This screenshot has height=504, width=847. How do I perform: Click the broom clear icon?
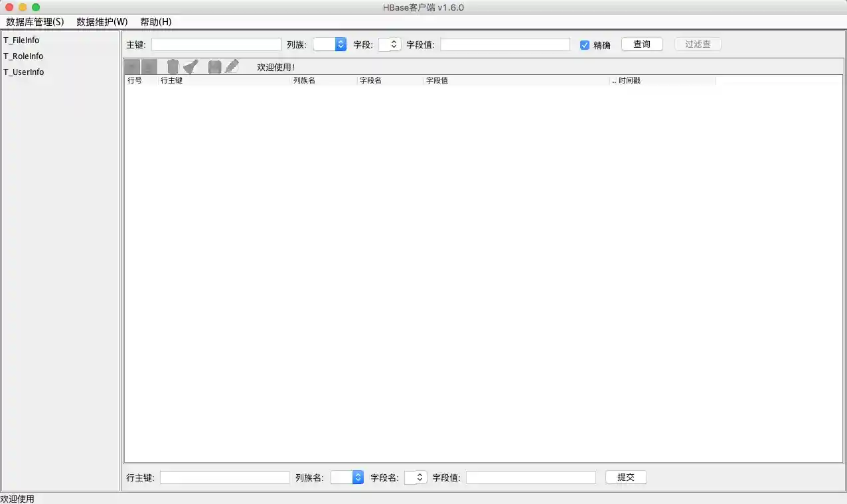(x=191, y=67)
